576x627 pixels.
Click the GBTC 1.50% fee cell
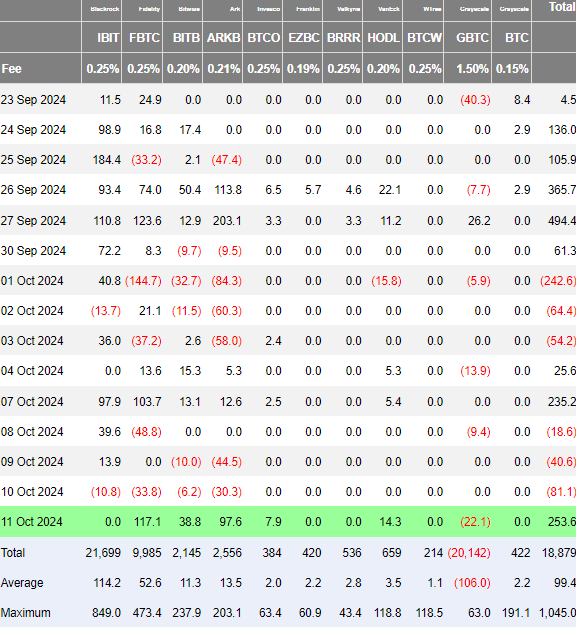point(472,69)
